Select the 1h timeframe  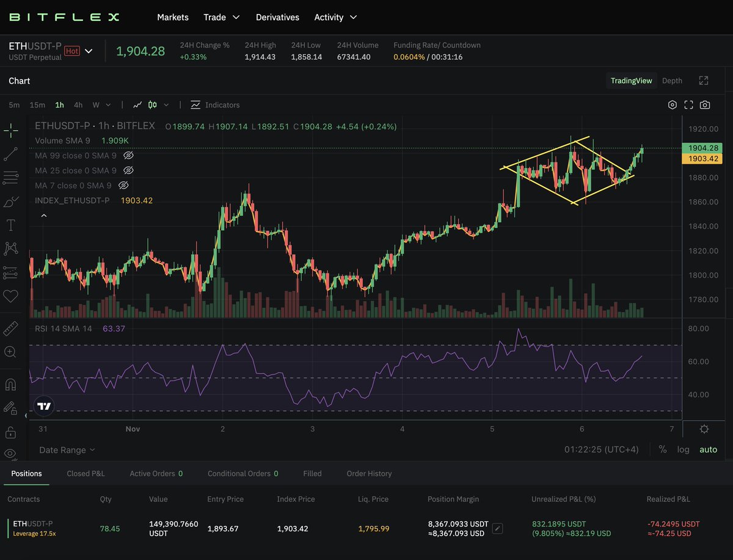tap(59, 105)
